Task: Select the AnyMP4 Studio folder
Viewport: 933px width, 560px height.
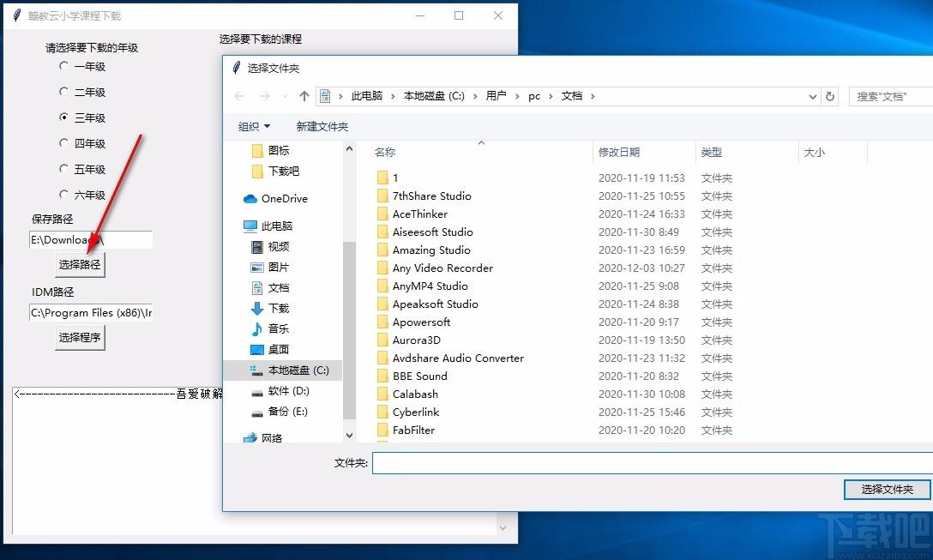Action: click(x=430, y=286)
